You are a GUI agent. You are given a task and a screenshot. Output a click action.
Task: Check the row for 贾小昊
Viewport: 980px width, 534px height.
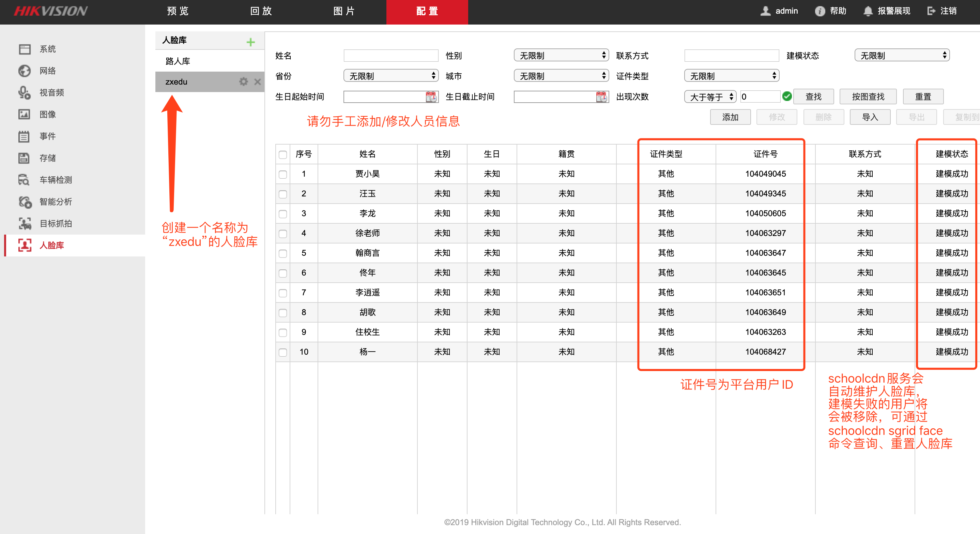point(283,174)
